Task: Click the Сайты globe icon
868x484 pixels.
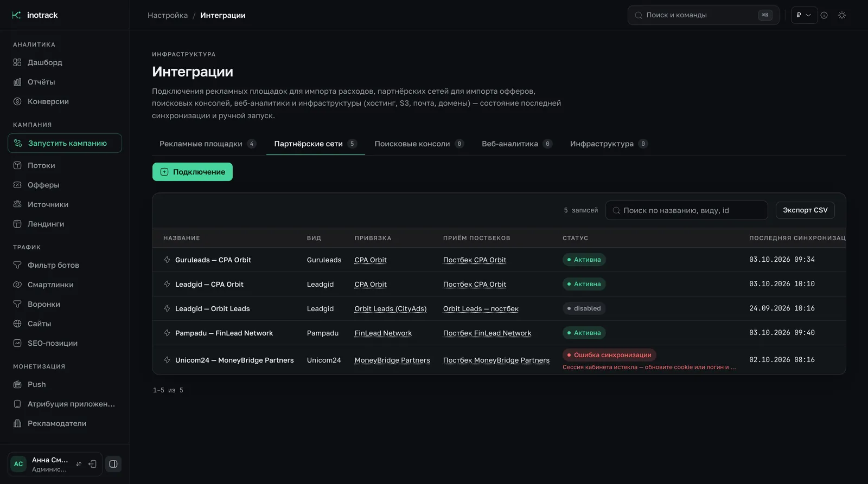Action: pyautogui.click(x=17, y=324)
